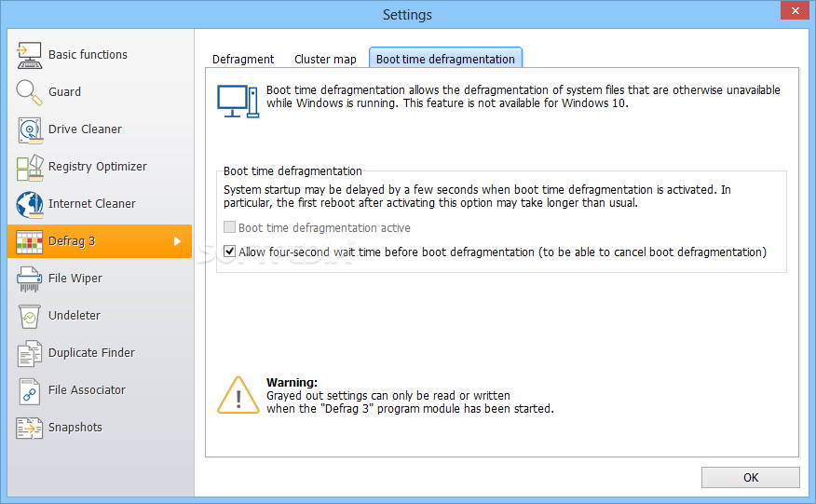Select the Undeleter recycle bin icon
The image size is (816, 504).
(29, 316)
